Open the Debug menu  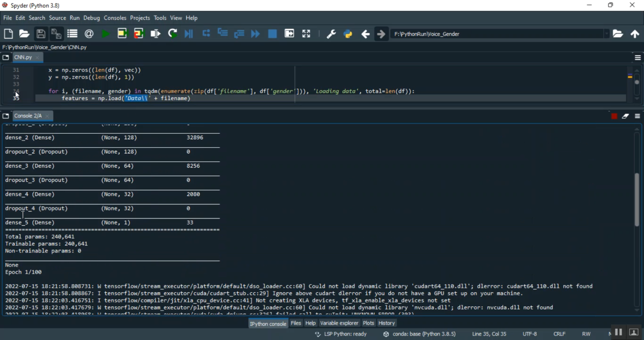(91, 18)
